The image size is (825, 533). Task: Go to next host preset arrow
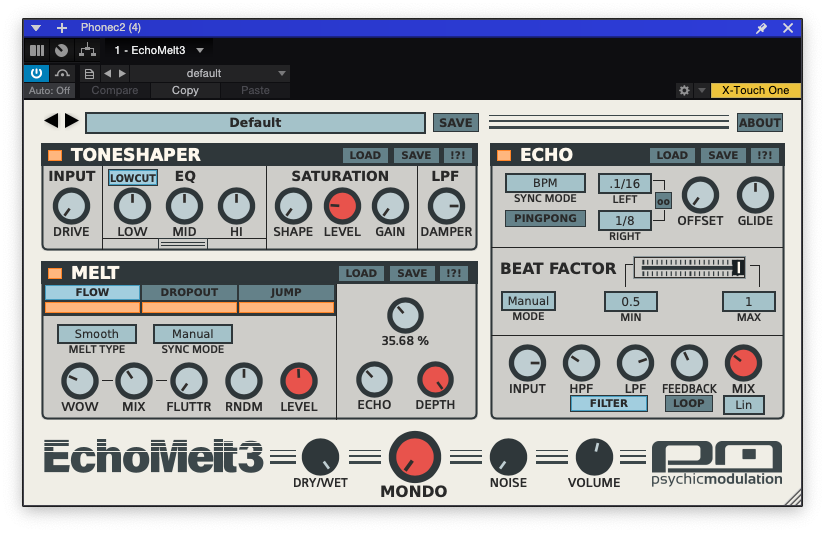click(x=123, y=73)
